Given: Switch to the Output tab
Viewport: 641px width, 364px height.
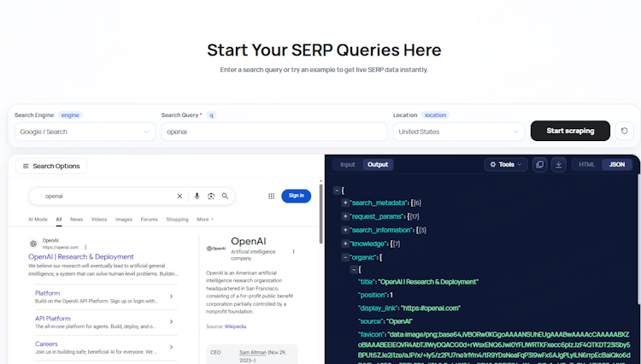Looking at the screenshot, I should pyautogui.click(x=378, y=165).
